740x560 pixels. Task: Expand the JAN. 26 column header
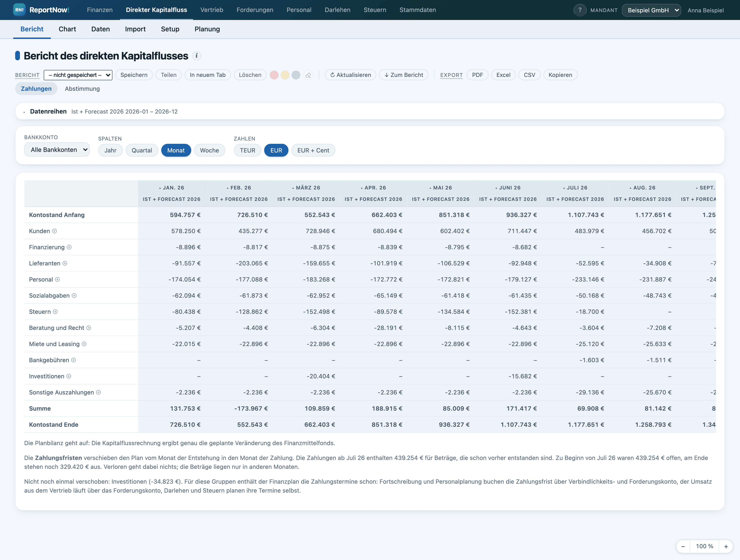pyautogui.click(x=172, y=188)
